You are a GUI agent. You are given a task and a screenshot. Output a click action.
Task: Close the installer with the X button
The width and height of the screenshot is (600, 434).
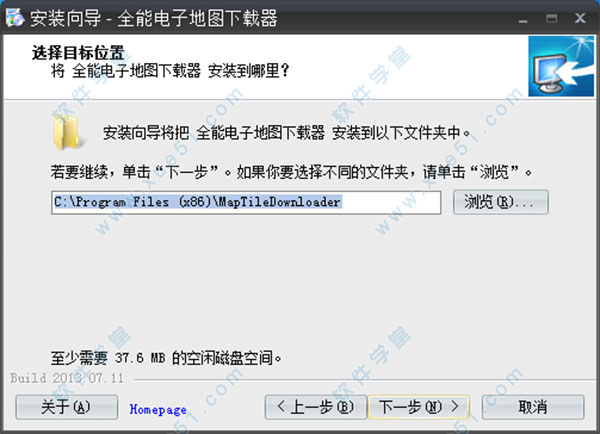pyautogui.click(x=580, y=18)
